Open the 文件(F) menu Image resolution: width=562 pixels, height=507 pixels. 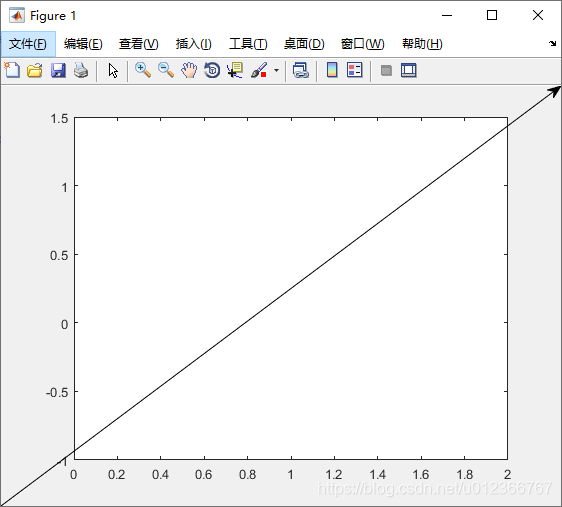(28, 44)
